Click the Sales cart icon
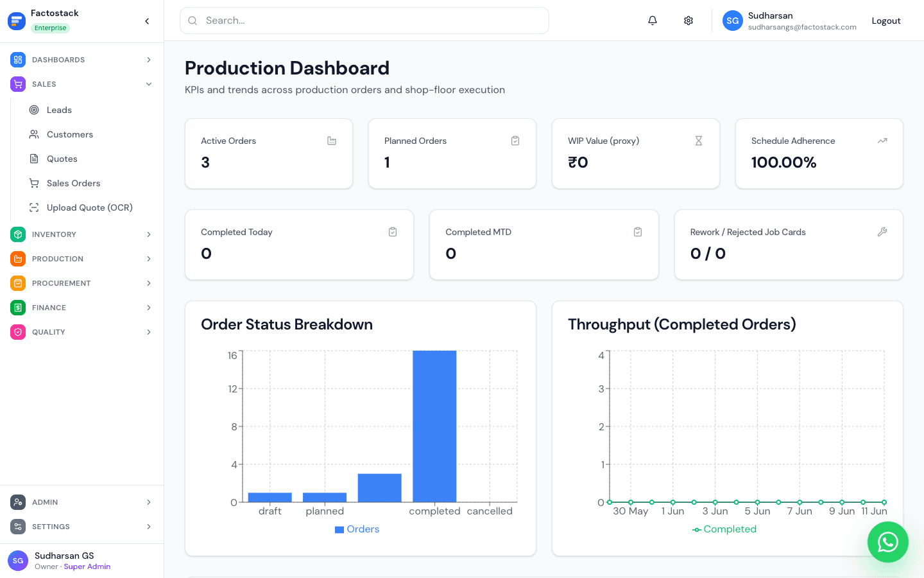The width and height of the screenshot is (924, 578). click(x=18, y=84)
